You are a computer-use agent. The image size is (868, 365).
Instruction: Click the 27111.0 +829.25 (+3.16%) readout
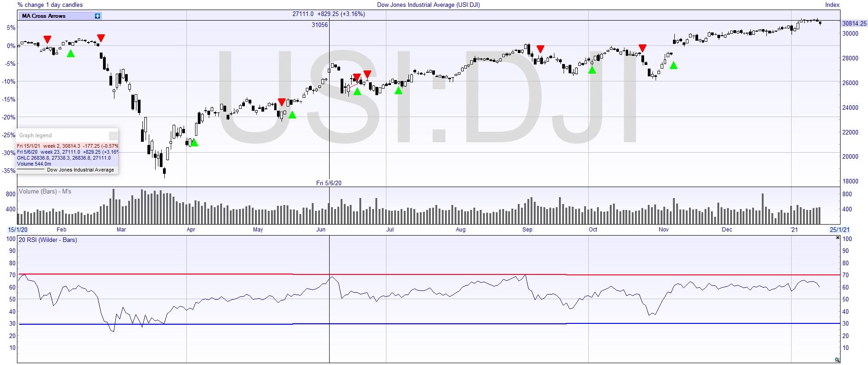tap(329, 14)
